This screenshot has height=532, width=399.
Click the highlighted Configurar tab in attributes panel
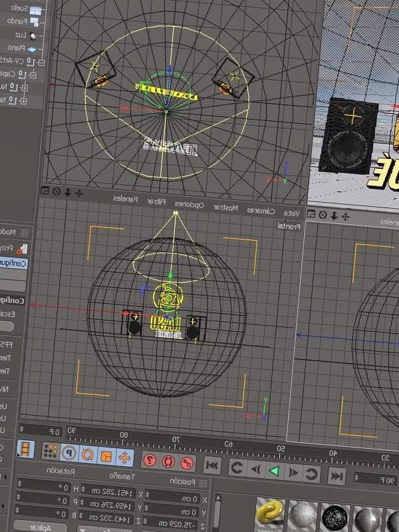click(x=13, y=263)
